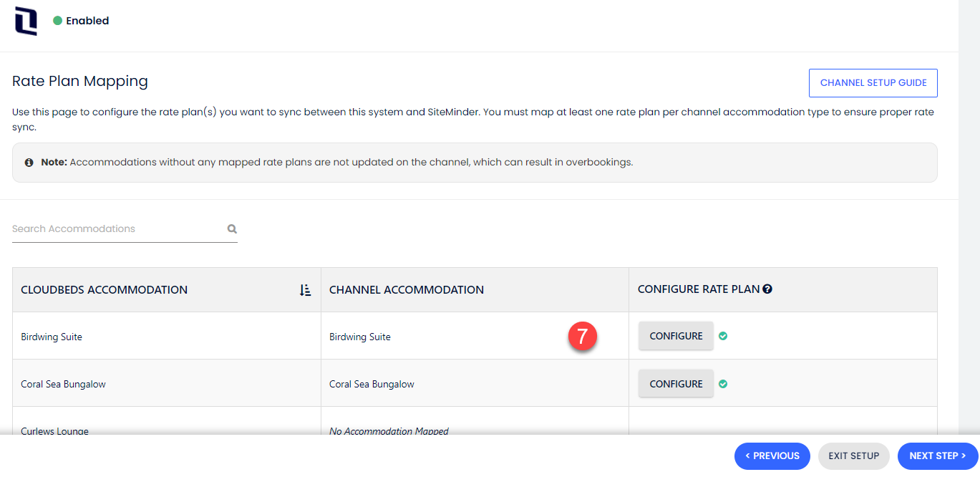Screen dimensions: 980x477
Task: Select the Curlews Lounge accommodation row
Action: (x=54, y=431)
